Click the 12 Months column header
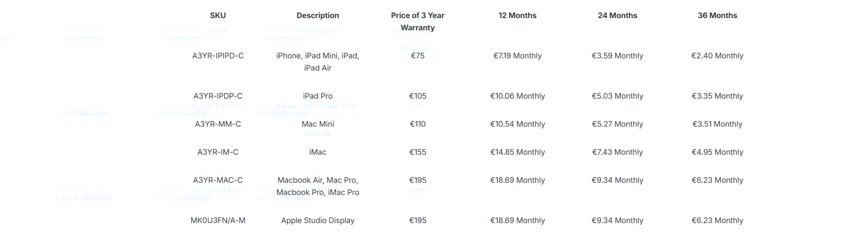This screenshot has width=868, height=233. tap(517, 15)
